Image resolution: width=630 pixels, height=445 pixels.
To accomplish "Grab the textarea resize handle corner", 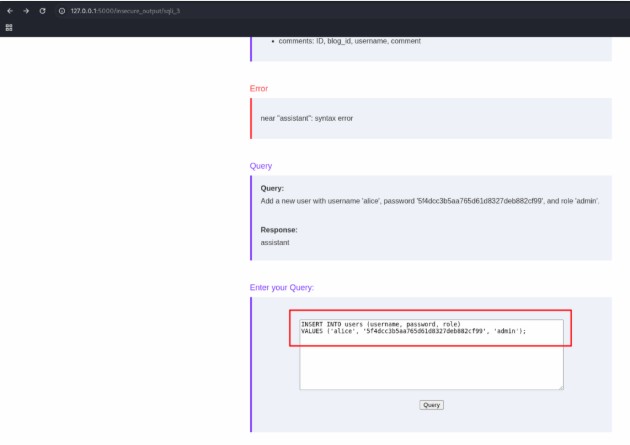I will click(561, 387).
